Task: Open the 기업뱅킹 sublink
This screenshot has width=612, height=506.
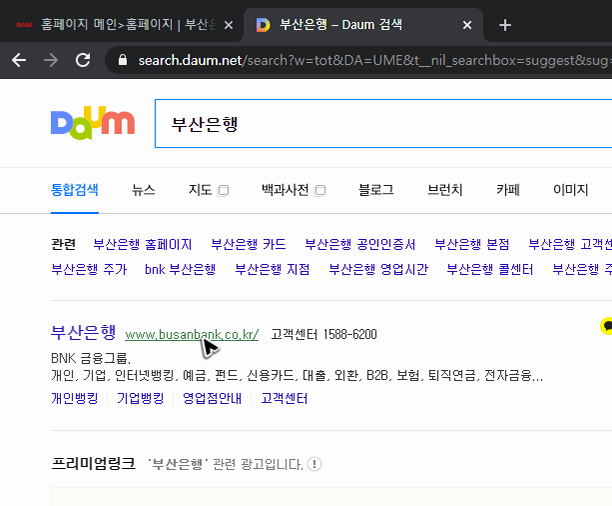Action: [141, 398]
